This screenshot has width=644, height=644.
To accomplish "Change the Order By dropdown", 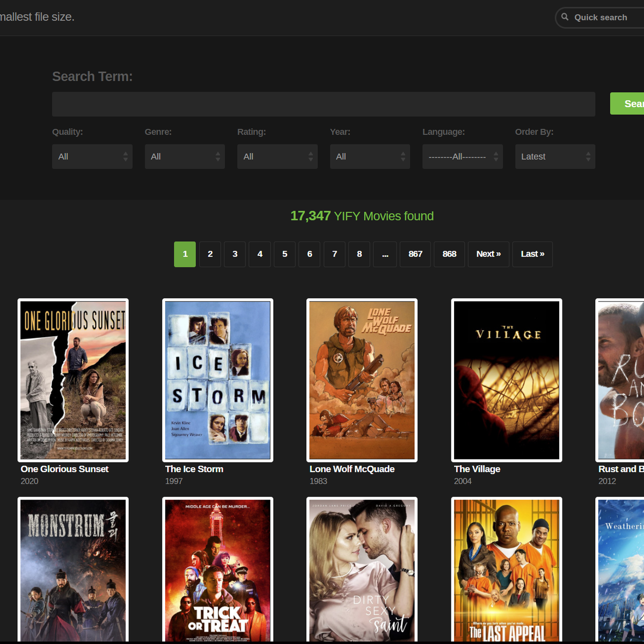I will click(x=555, y=157).
